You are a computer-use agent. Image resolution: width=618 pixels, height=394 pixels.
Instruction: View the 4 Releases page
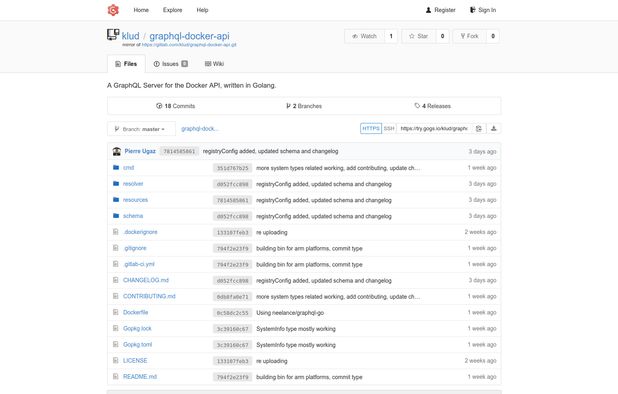click(432, 106)
